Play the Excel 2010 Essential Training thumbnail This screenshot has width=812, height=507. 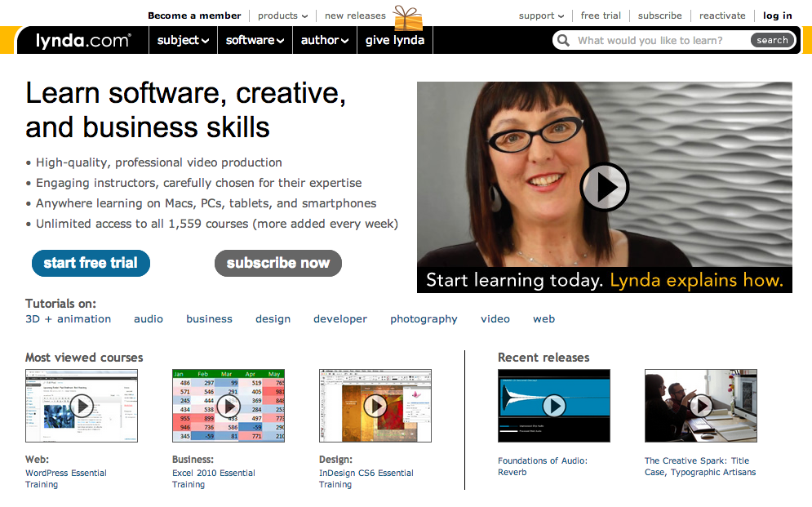pyautogui.click(x=229, y=406)
